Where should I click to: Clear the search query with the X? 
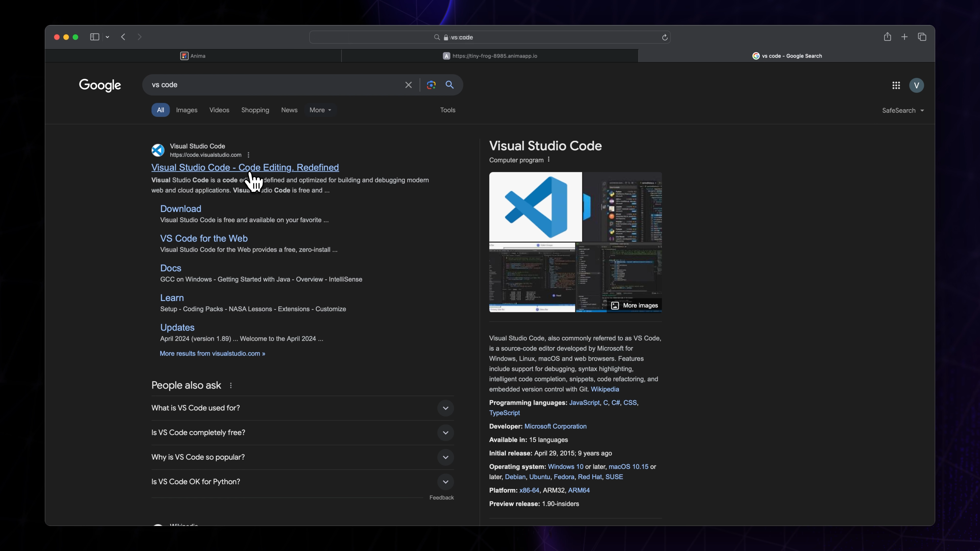point(408,85)
